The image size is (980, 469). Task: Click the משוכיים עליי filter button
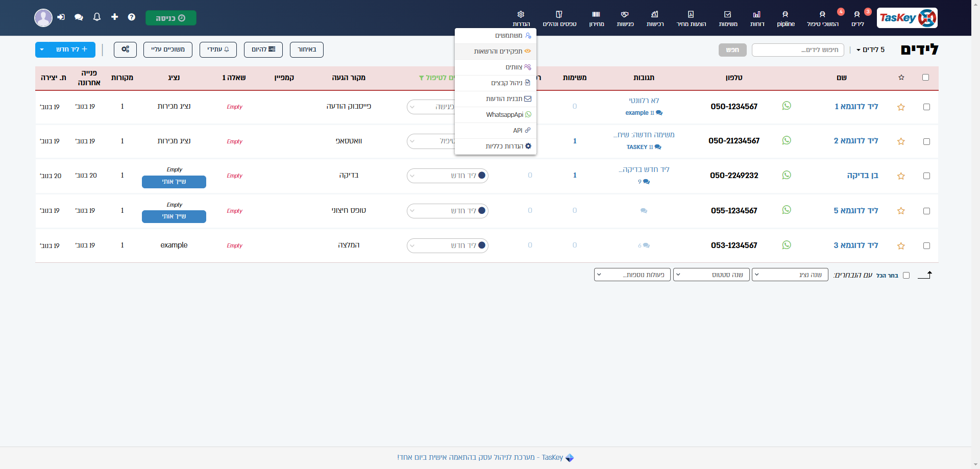[x=167, y=50]
